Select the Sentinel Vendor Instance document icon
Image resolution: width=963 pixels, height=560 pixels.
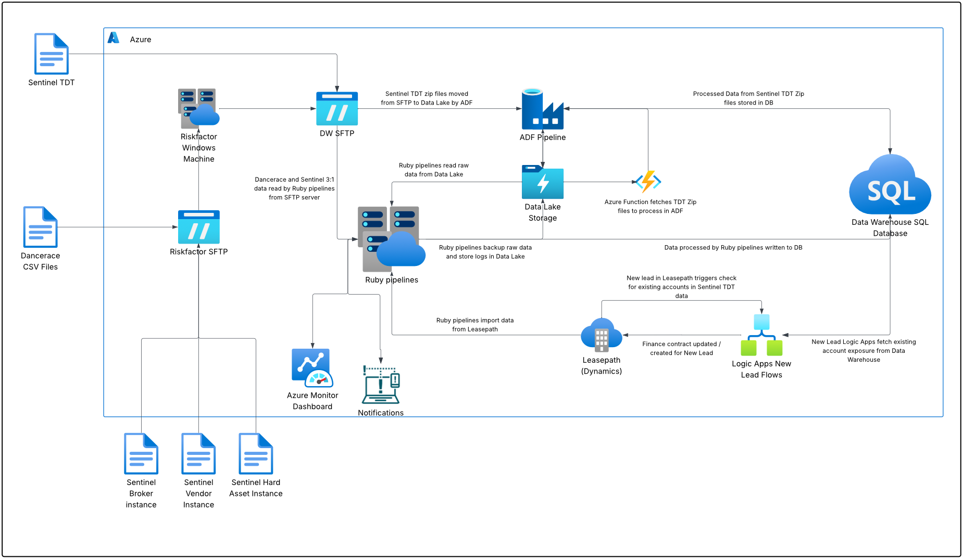click(x=198, y=453)
